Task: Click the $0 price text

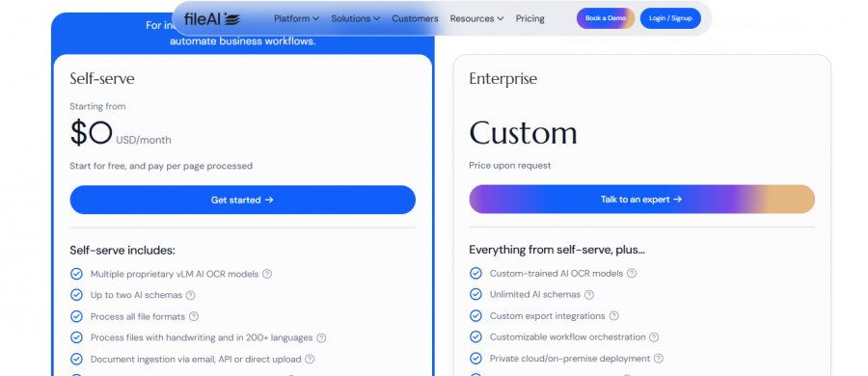Action: point(92,133)
